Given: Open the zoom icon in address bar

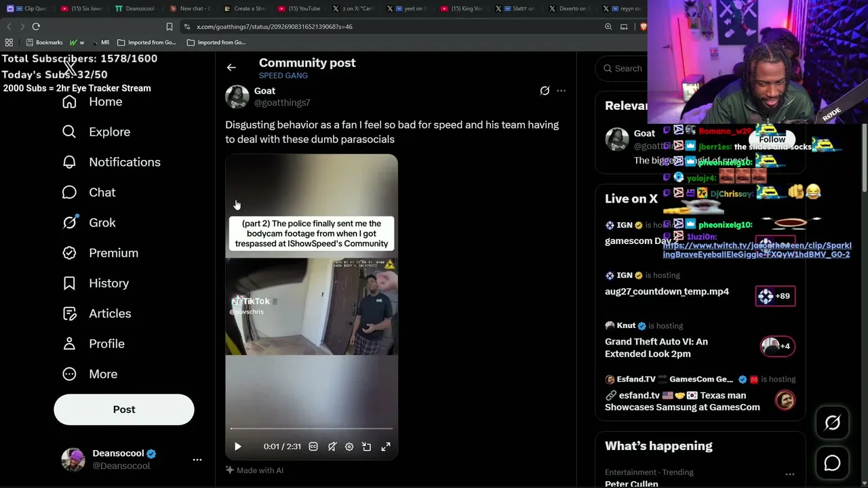Looking at the screenshot, I should coord(608,26).
